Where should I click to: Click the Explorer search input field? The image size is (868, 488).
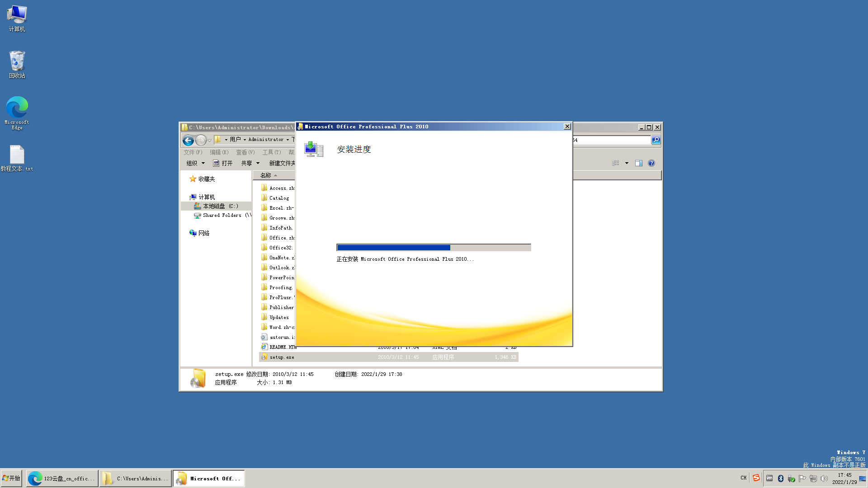click(x=611, y=140)
